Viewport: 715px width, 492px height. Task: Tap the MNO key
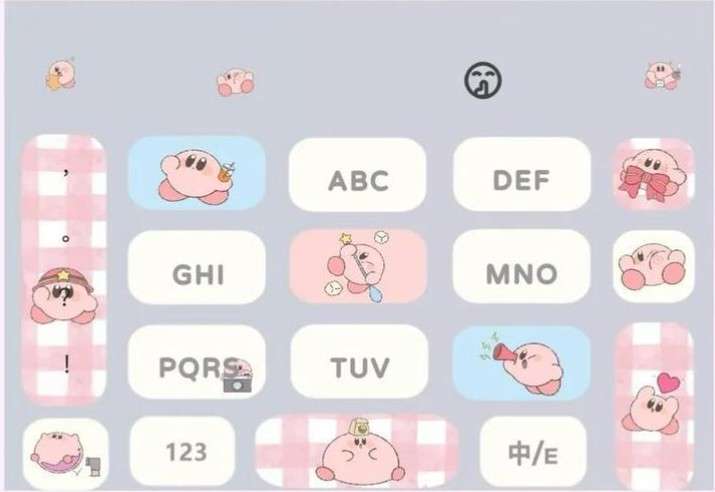[522, 266]
